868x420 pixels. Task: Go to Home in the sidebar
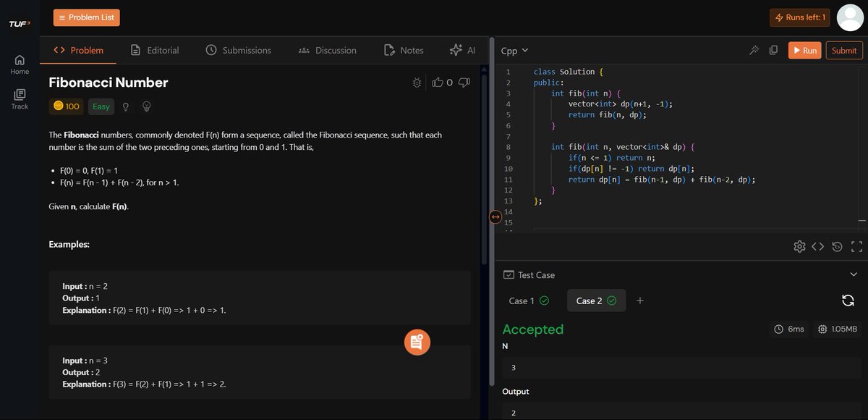coord(20,64)
